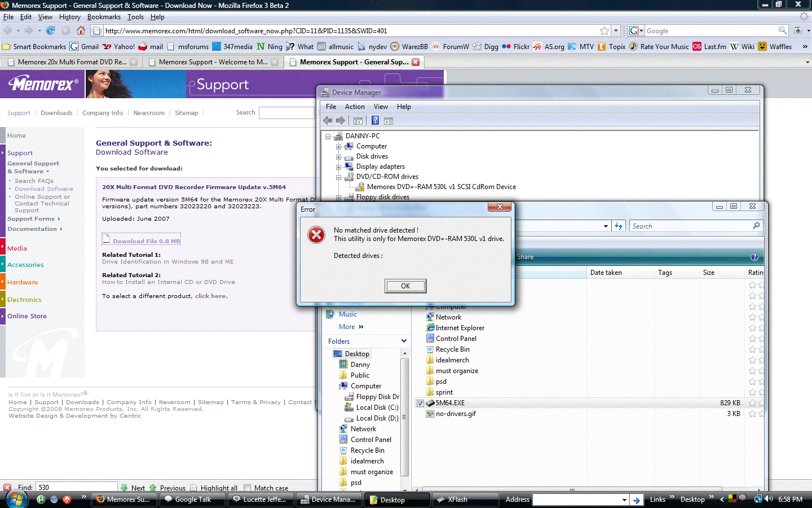Image resolution: width=812 pixels, height=508 pixels.
Task: Click Next in the Find bar
Action: pyautogui.click(x=133, y=488)
